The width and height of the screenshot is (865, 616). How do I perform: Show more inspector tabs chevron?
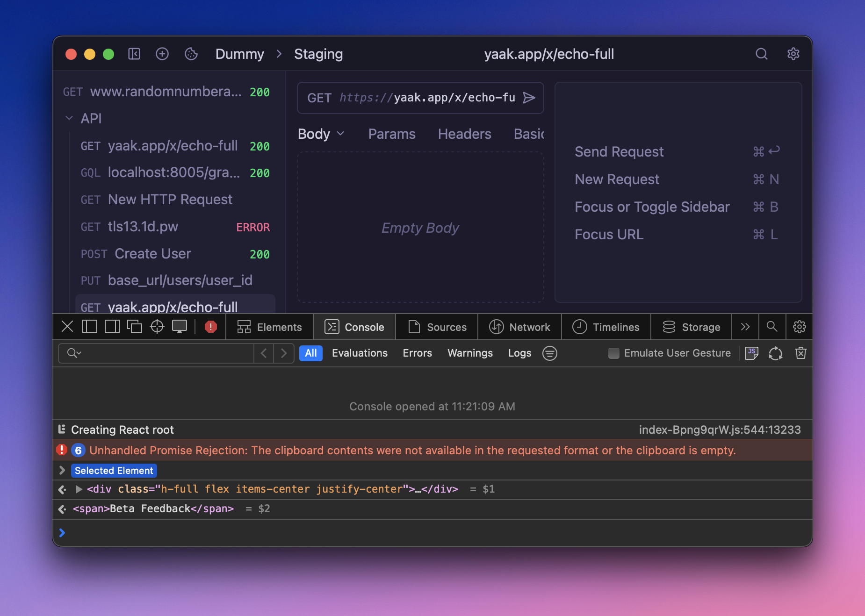pos(745,327)
